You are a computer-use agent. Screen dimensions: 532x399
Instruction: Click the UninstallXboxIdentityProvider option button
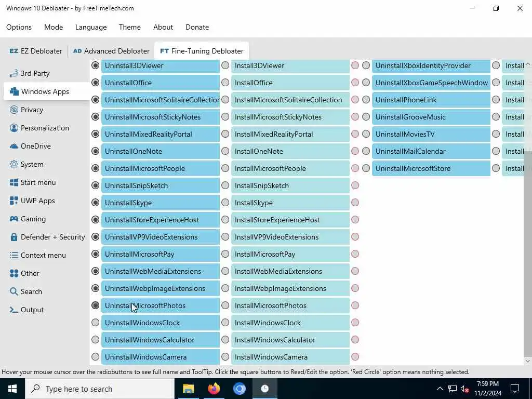tap(431, 66)
